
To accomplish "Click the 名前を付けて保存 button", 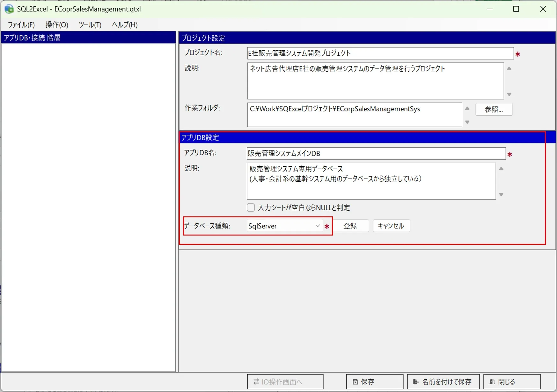I will pyautogui.click(x=443, y=381).
